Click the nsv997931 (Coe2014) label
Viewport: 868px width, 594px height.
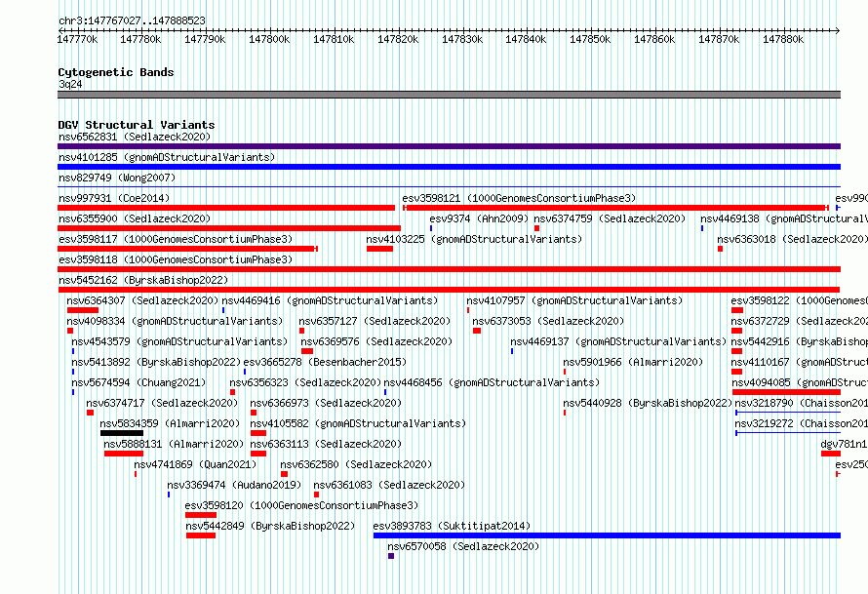tap(114, 198)
